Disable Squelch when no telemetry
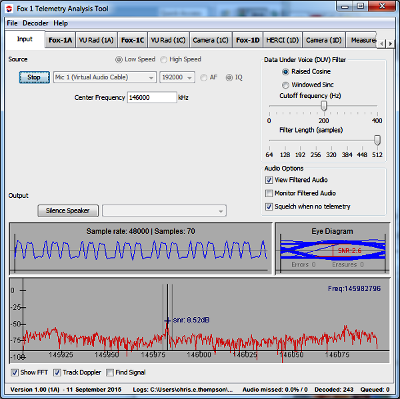Image resolution: width=400 pixels, height=399 pixels. click(x=269, y=207)
